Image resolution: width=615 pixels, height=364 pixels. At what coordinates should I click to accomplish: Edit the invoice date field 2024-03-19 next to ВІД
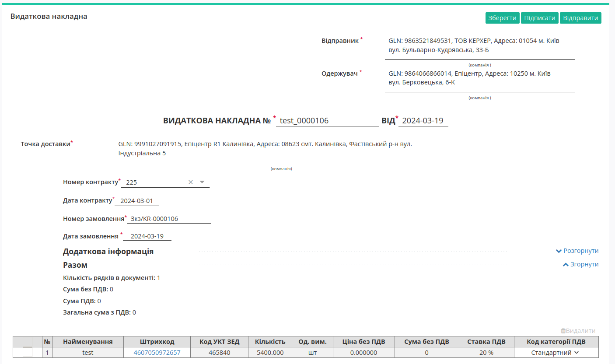pos(423,121)
